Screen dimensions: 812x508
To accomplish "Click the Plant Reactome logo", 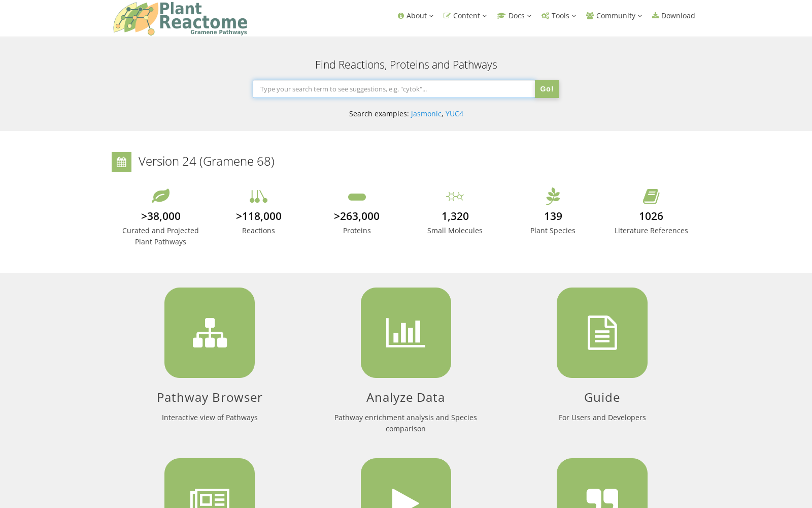I will coord(180,19).
